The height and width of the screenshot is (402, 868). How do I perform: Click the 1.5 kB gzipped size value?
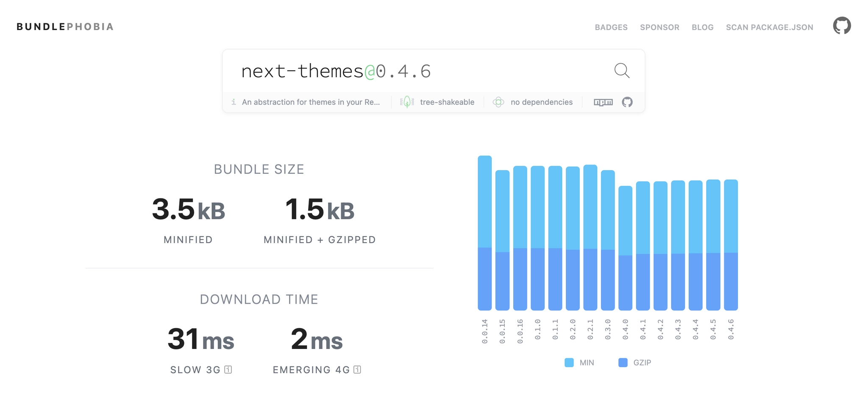point(320,209)
